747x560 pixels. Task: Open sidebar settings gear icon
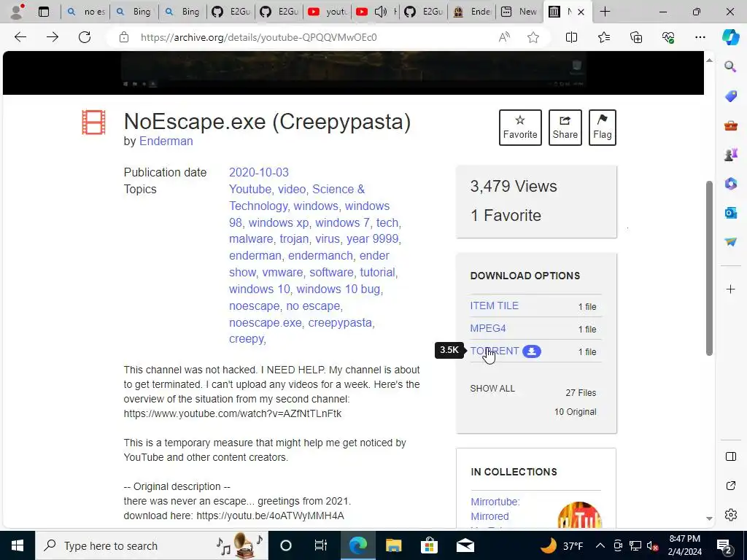(x=730, y=515)
